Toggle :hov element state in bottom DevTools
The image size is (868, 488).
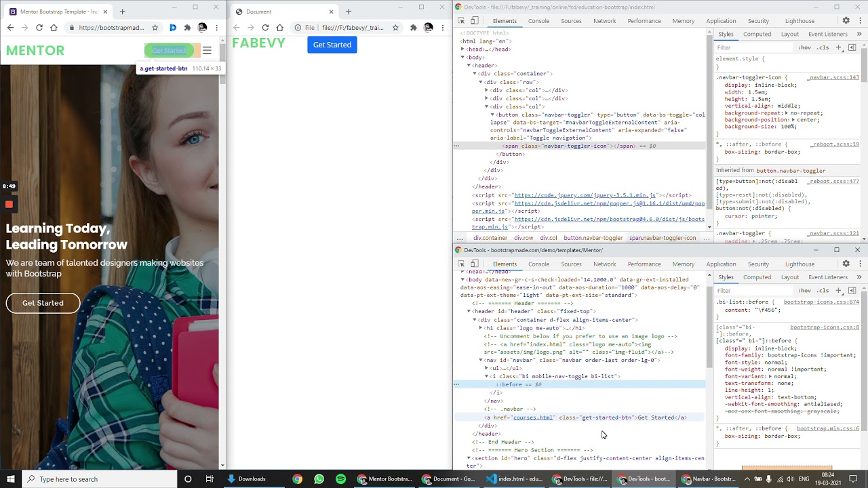[804, 291]
